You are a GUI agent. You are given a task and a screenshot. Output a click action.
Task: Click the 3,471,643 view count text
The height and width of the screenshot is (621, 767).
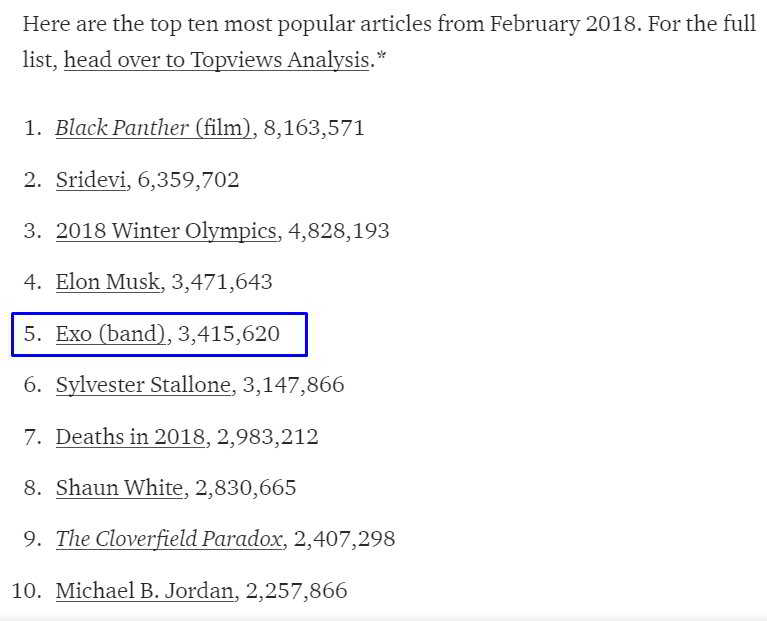coord(222,282)
